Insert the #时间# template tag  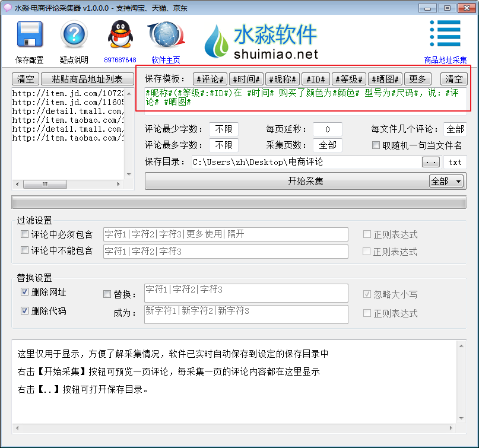click(246, 79)
